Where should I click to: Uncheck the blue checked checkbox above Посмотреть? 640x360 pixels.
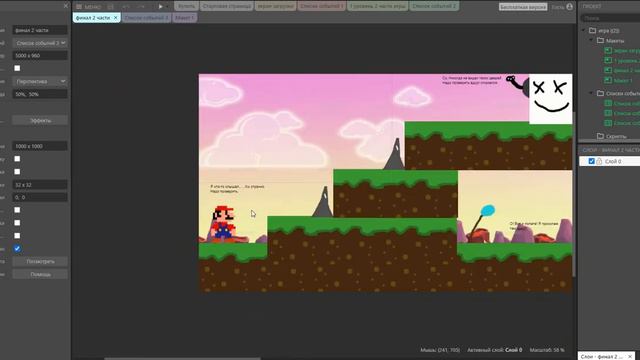click(17, 248)
